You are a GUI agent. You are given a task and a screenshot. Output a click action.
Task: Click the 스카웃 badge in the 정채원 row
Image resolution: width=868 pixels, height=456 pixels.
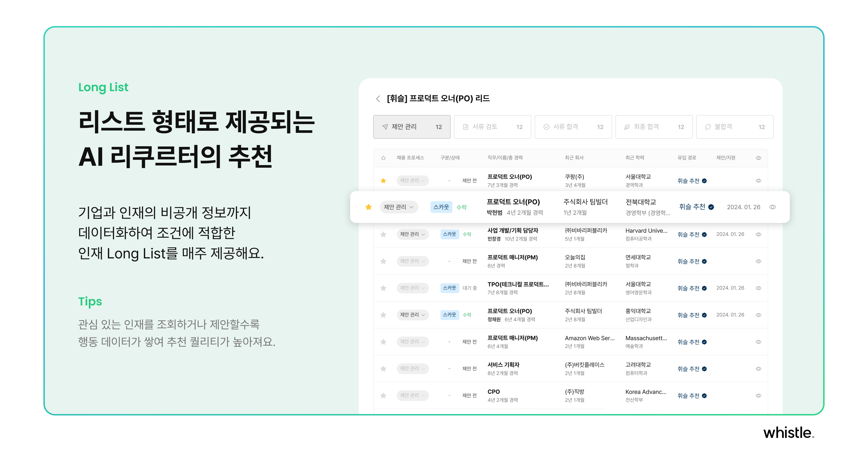tap(449, 315)
